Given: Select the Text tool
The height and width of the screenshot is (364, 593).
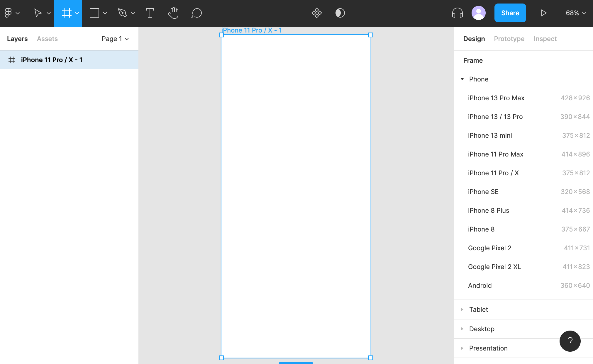Looking at the screenshot, I should (150, 13).
